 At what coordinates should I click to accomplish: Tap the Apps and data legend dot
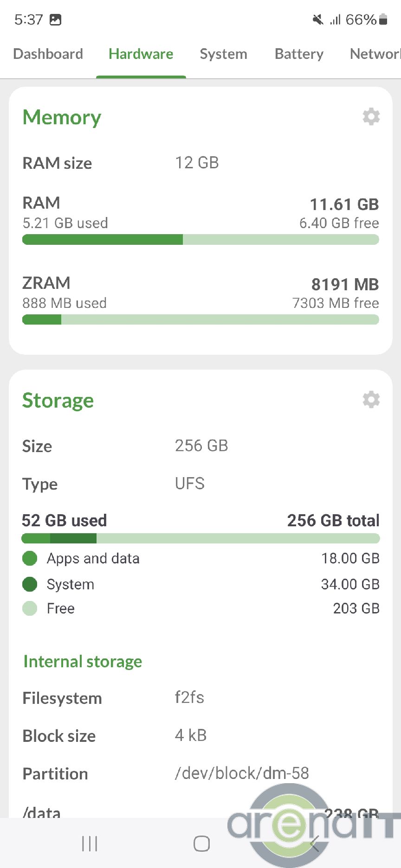tap(30, 558)
